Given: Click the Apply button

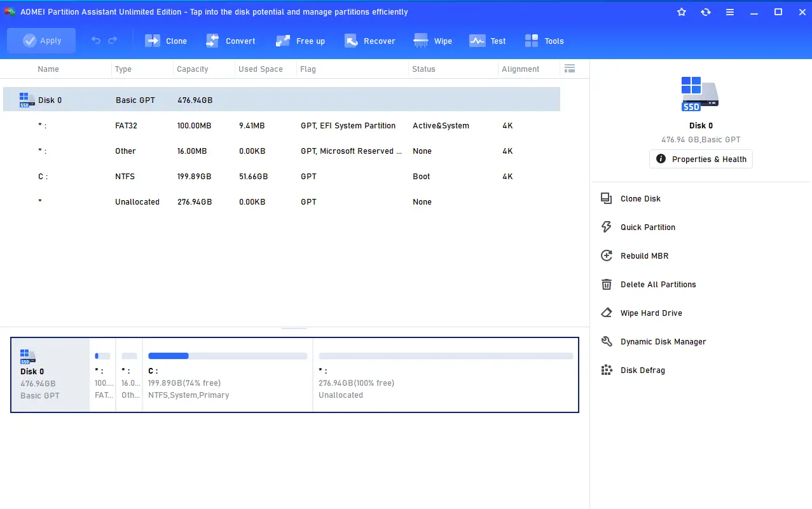Looking at the screenshot, I should coord(41,41).
